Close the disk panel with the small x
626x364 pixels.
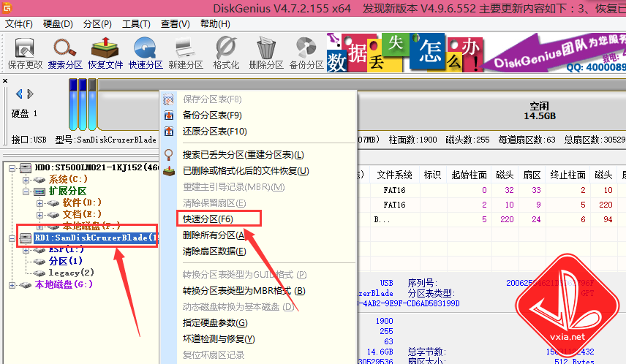pyautogui.click(x=5, y=80)
